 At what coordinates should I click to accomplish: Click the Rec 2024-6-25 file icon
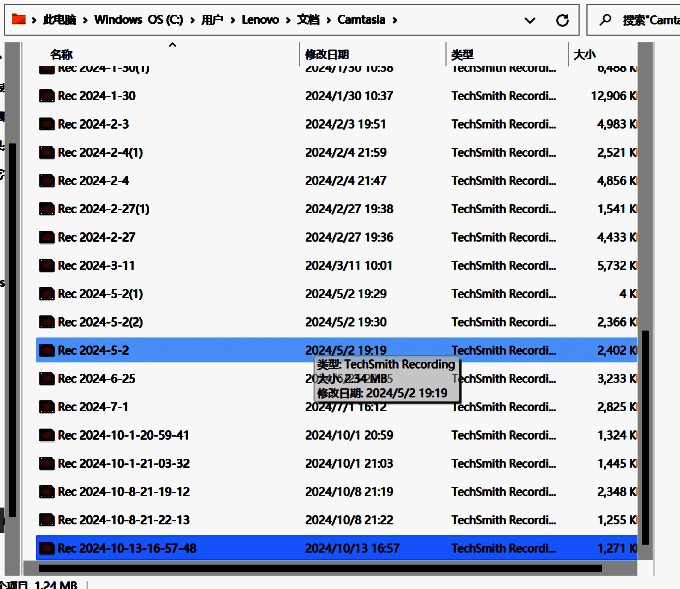click(x=46, y=379)
